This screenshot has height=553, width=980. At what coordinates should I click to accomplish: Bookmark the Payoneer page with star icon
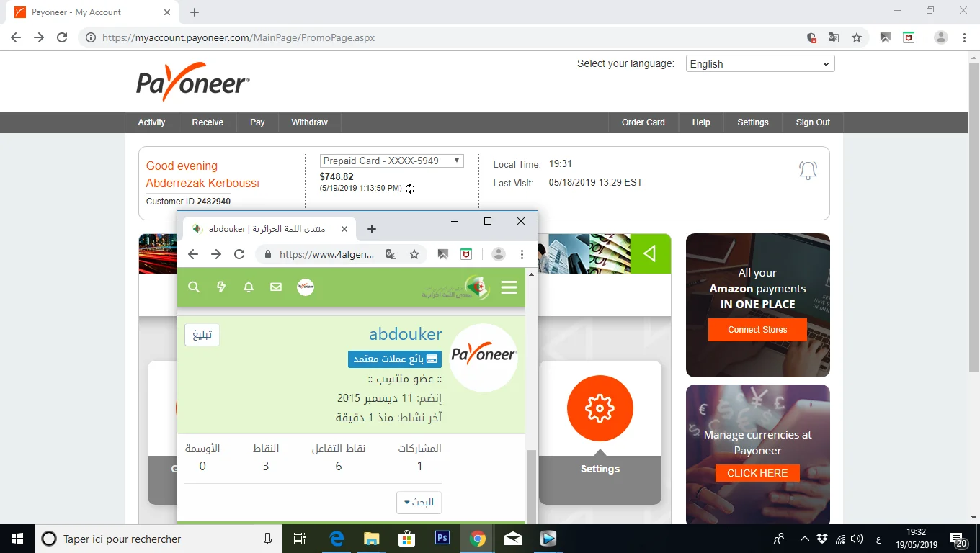pos(857,38)
